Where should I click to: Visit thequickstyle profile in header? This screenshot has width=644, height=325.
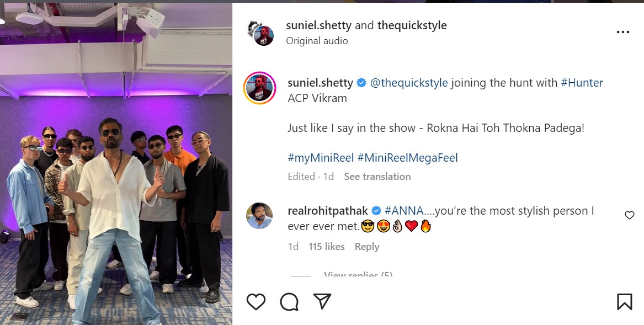click(412, 25)
